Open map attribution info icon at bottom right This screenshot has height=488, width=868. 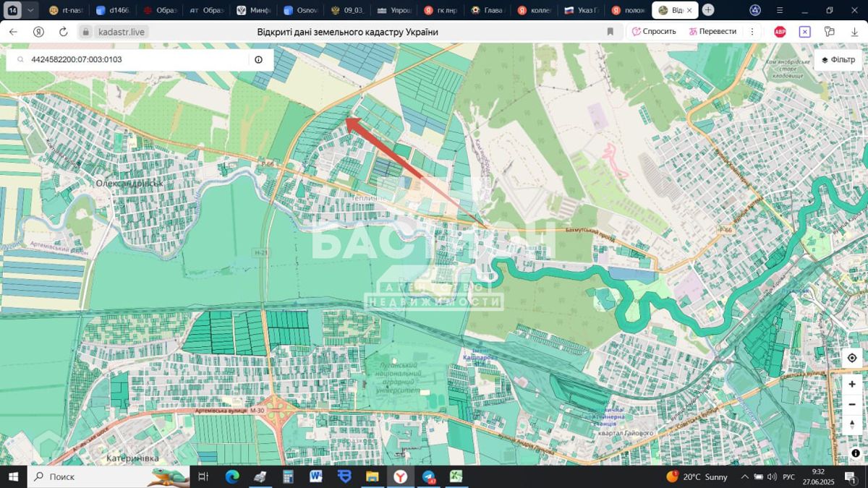click(855, 453)
